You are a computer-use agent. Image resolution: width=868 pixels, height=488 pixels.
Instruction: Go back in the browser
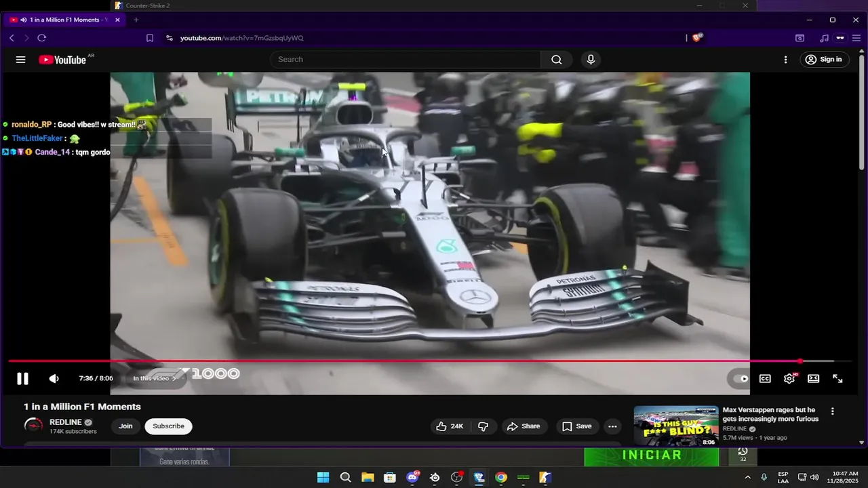(12, 38)
